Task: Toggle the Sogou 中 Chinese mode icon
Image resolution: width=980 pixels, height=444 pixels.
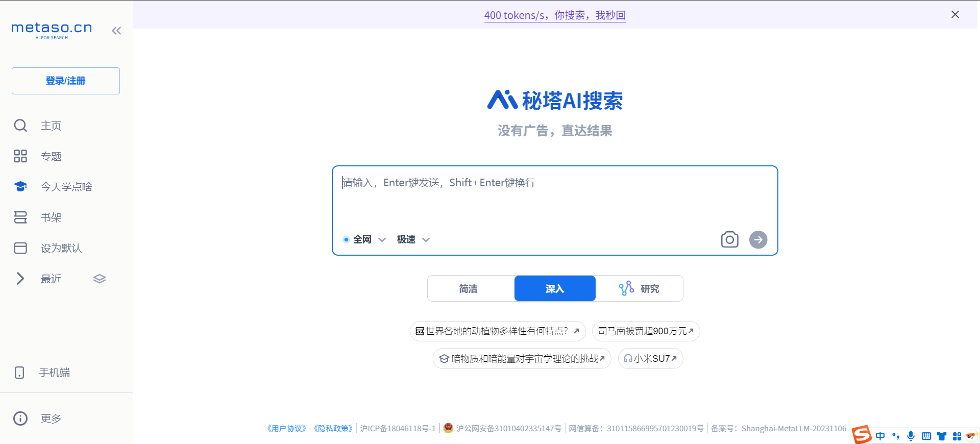Action: tap(880, 436)
